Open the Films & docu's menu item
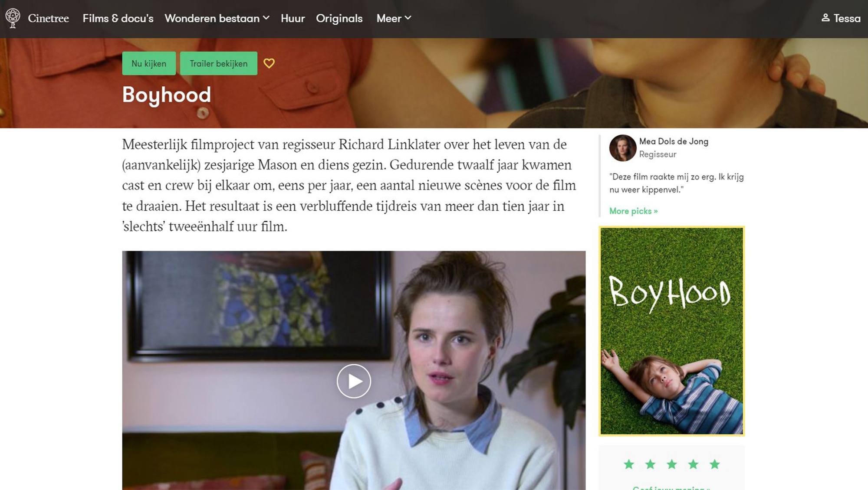Screen dimensions: 868x490 (x=118, y=19)
